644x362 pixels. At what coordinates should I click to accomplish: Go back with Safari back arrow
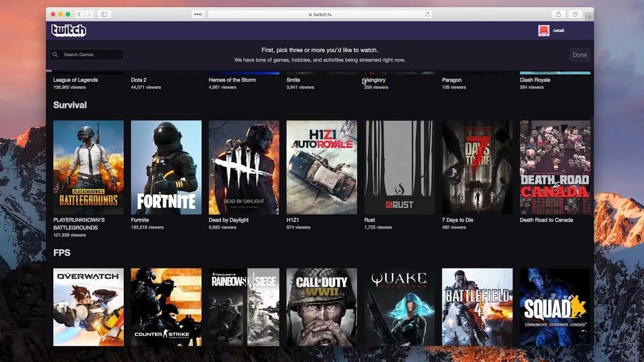pos(79,15)
